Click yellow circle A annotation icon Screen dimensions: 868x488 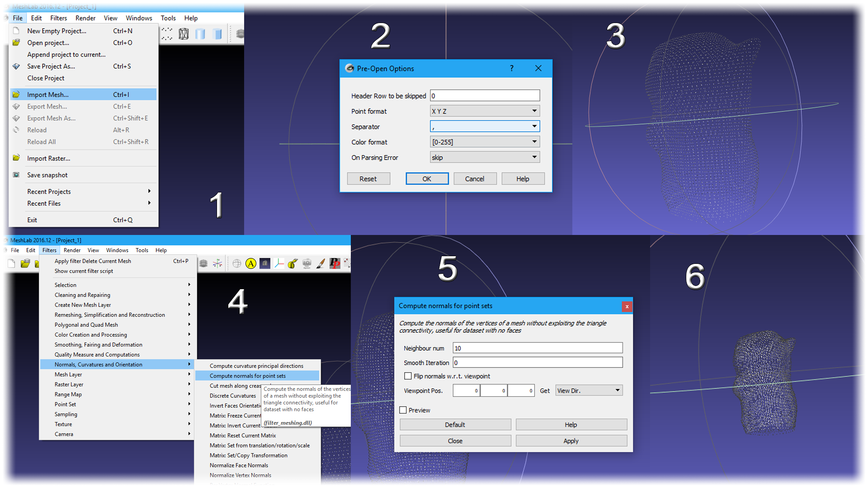[250, 263]
